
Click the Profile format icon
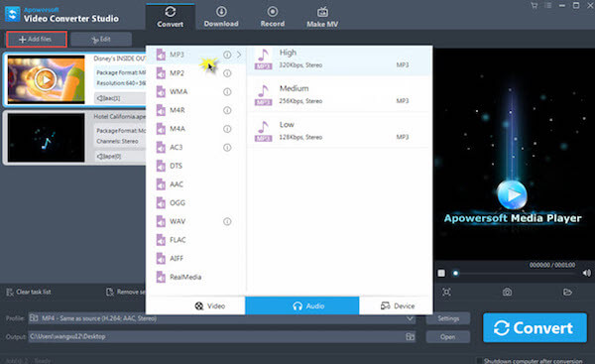point(34,318)
